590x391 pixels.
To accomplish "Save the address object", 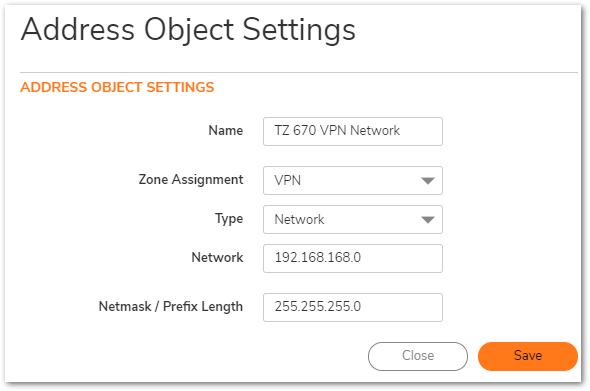I will (x=528, y=356).
